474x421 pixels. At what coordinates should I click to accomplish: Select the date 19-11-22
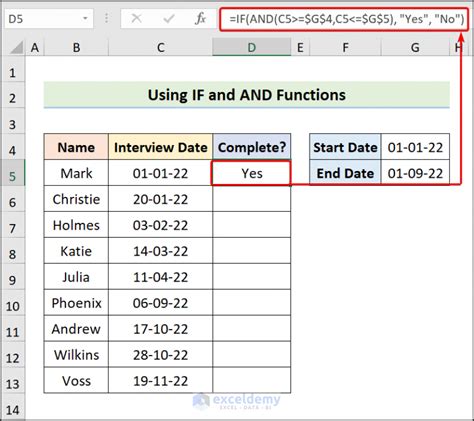point(160,381)
